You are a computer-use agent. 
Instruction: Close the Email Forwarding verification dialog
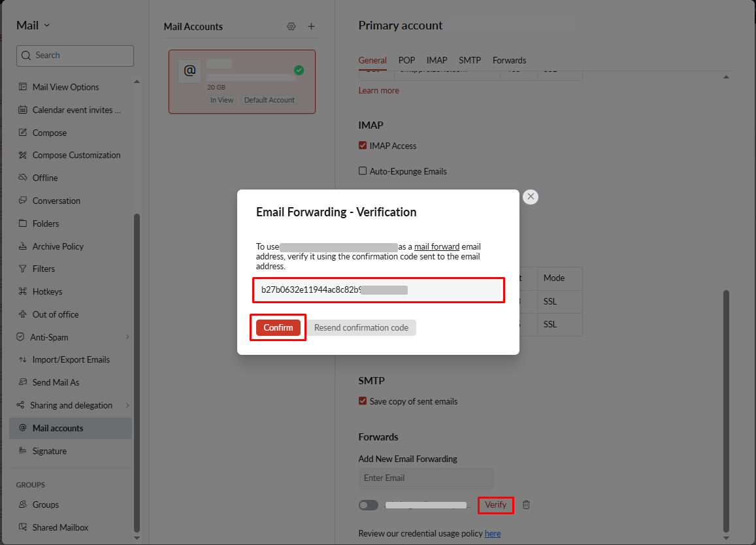coord(531,197)
